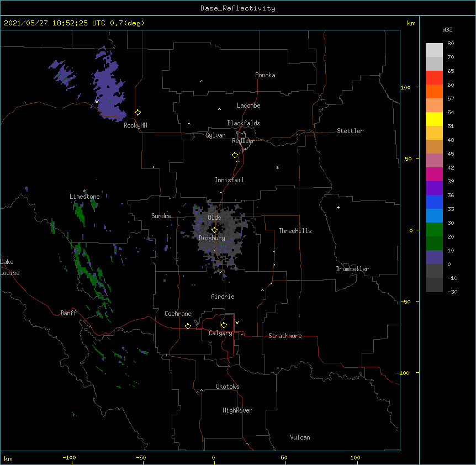Click the Limestone label
The image size is (476, 465).
click(x=84, y=197)
